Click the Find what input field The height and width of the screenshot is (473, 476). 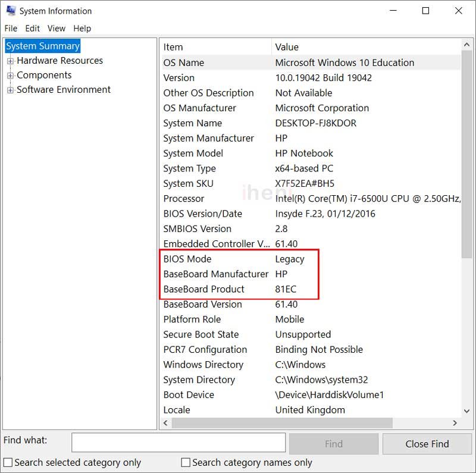pos(178,442)
